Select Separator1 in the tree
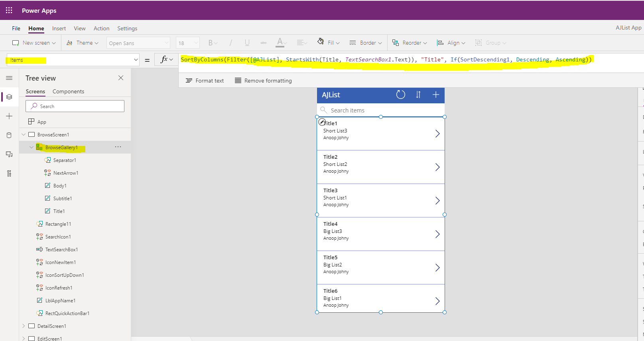The height and width of the screenshot is (341, 644). click(x=65, y=160)
